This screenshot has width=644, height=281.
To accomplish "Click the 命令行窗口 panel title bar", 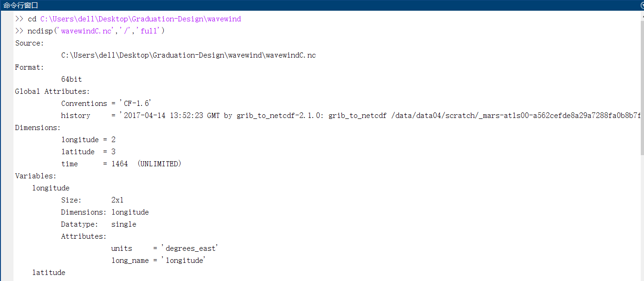I will (320, 5).
